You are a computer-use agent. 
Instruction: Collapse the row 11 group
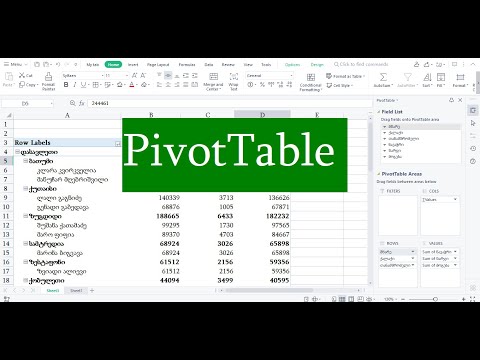[25, 216]
